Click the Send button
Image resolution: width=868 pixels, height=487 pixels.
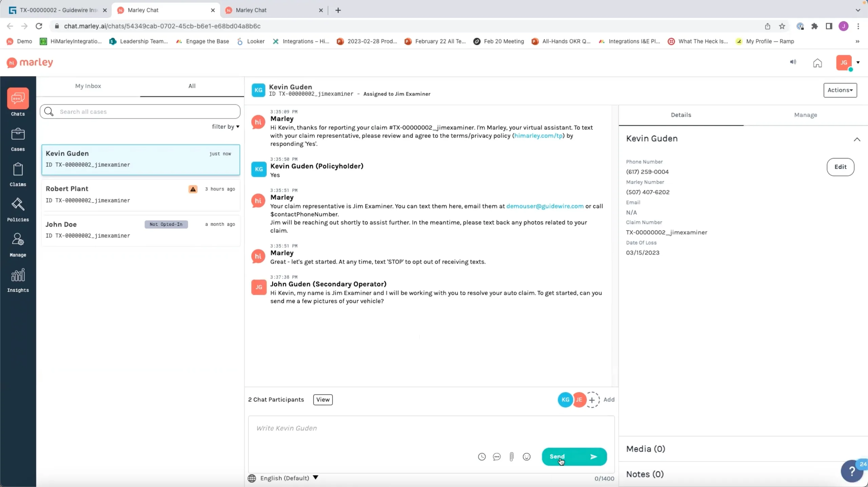[x=574, y=457]
